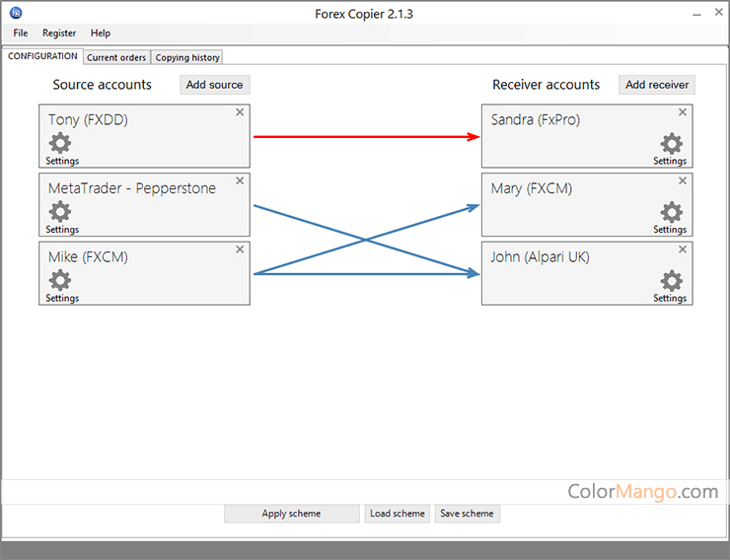Click the Add receiver button
The width and height of the screenshot is (730, 560).
coord(657,85)
